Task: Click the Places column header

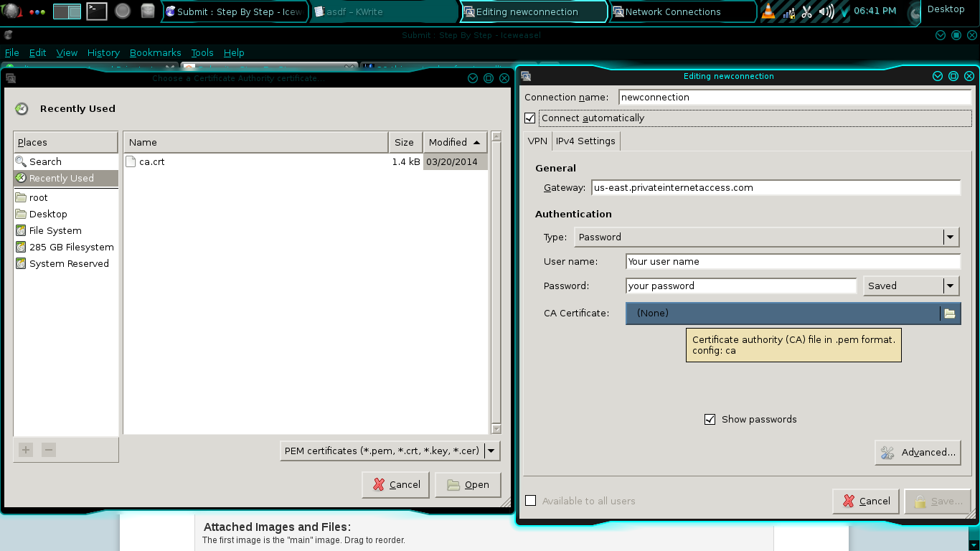Action: coord(65,142)
